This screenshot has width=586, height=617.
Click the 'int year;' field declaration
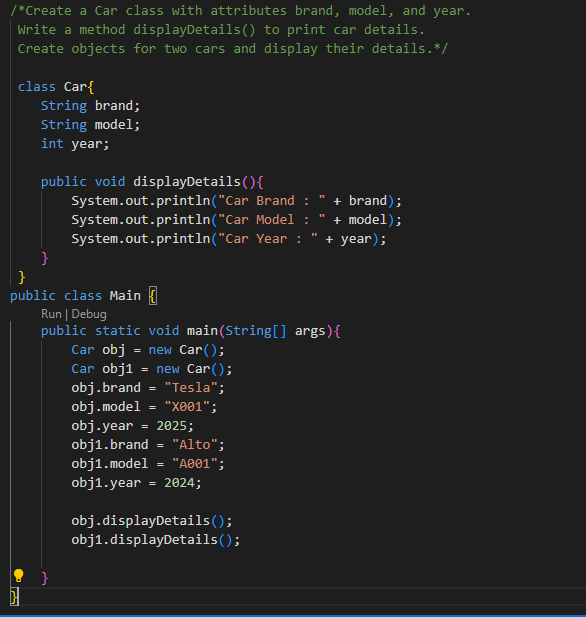75,144
